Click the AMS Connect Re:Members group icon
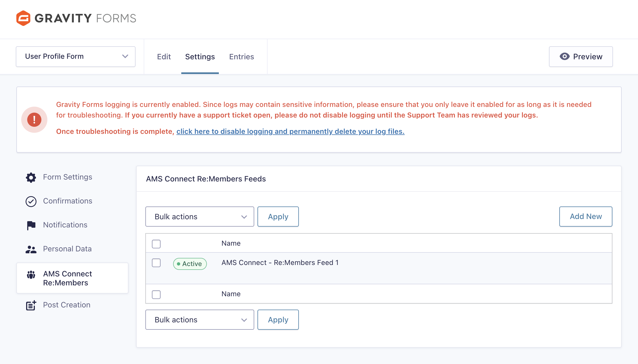638x364 pixels. coord(31,275)
